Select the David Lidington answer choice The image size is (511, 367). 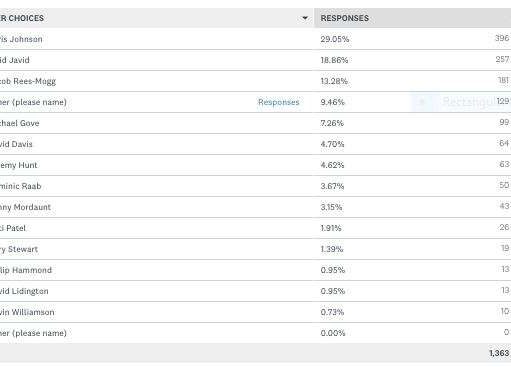click(24, 291)
